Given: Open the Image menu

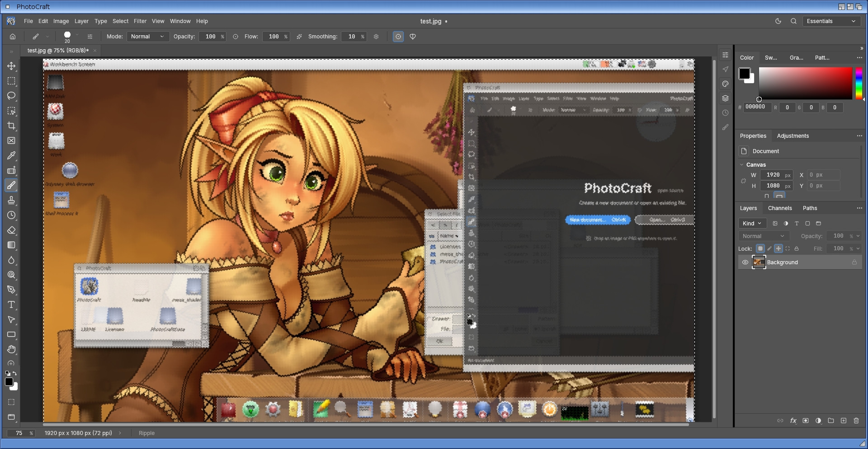Looking at the screenshot, I should point(61,21).
